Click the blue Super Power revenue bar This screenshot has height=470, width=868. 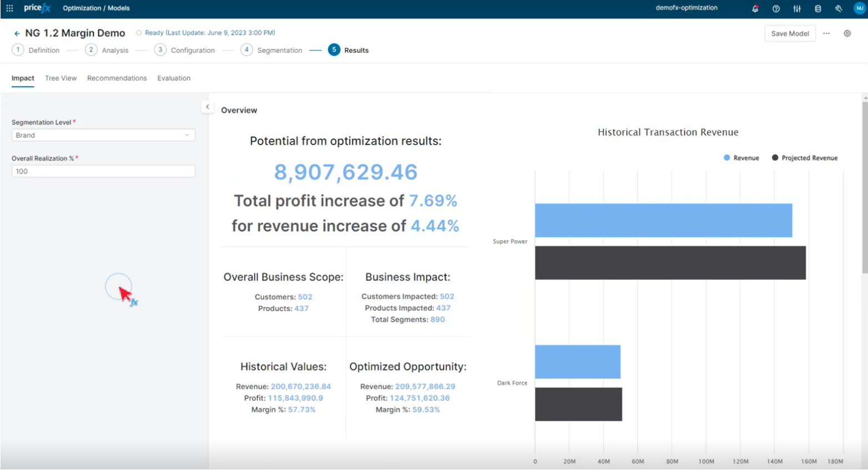coord(663,220)
